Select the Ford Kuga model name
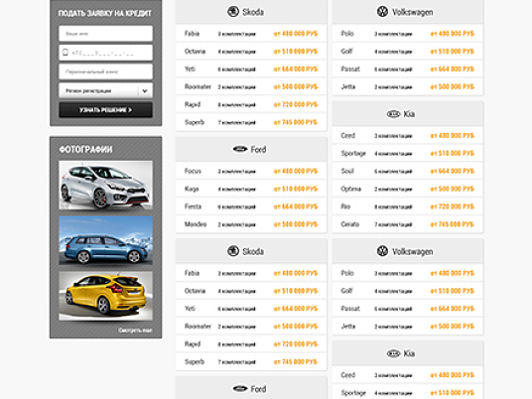 pos(192,189)
